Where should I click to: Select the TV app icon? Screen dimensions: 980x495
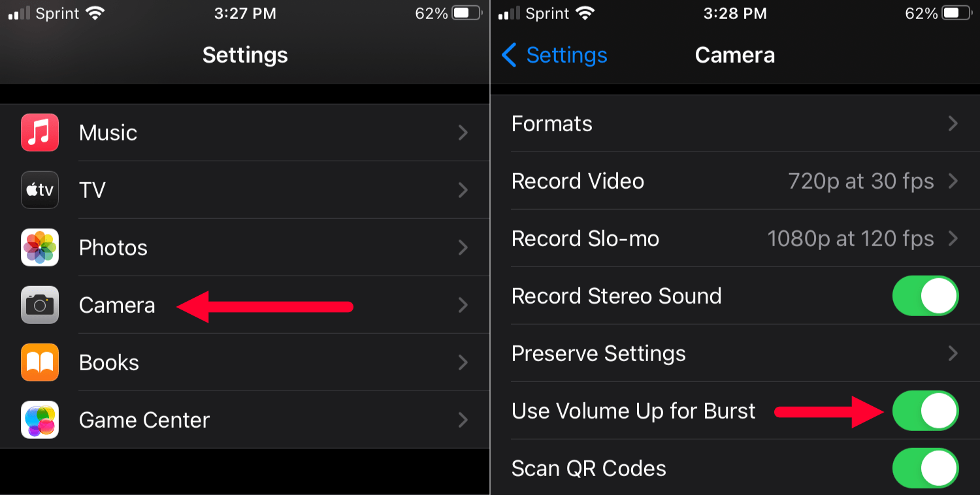coord(39,190)
